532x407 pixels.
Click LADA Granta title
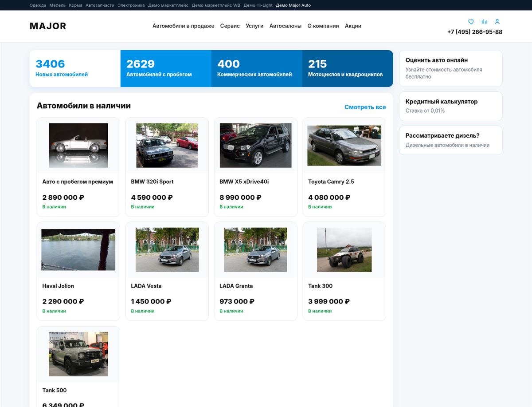236,286
